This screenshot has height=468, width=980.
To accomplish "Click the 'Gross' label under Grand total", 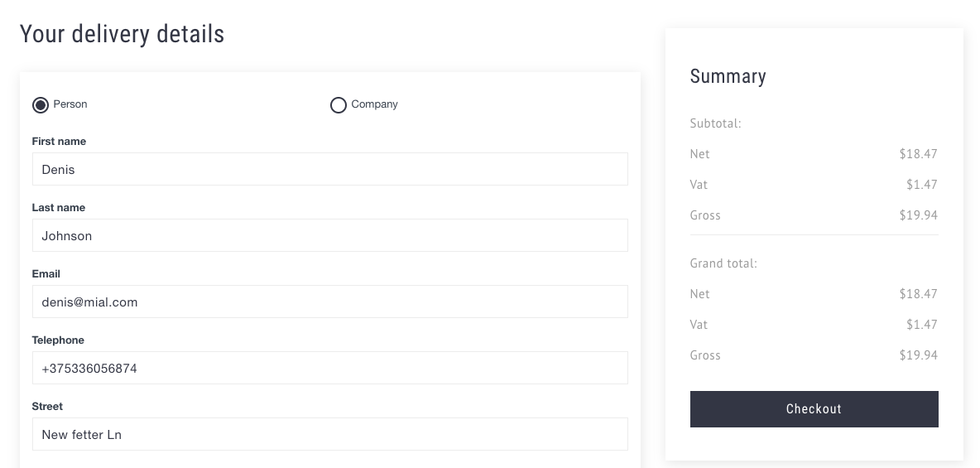I will pos(706,355).
